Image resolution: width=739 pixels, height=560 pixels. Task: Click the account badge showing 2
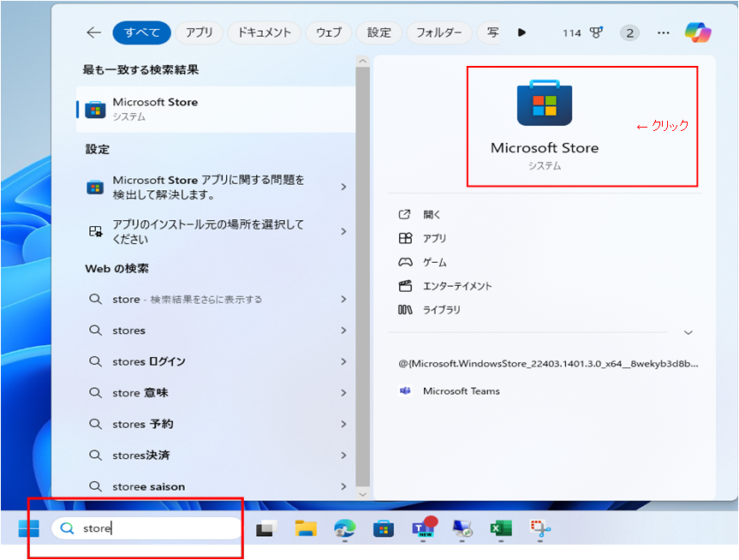click(629, 33)
